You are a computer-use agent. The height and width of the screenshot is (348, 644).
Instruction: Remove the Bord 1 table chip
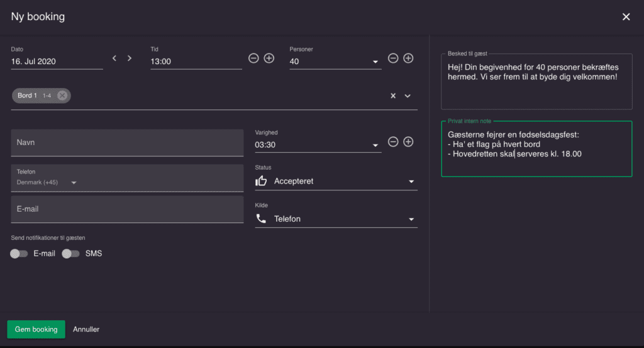pos(62,95)
